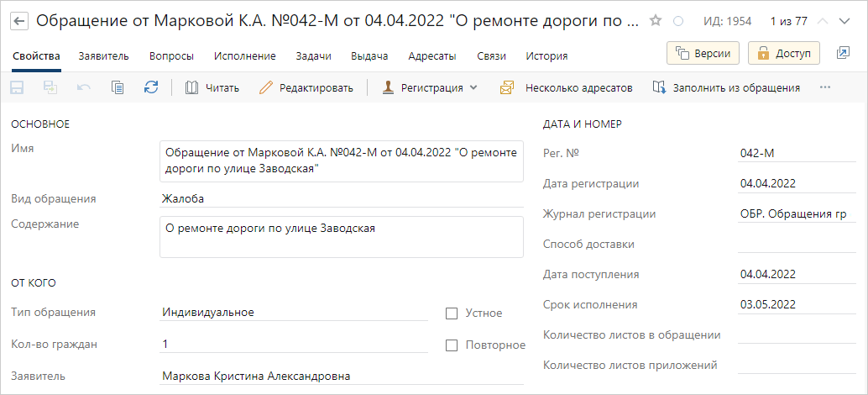The image size is (868, 395).
Task: Open Вид обращения field selector
Action: [341, 199]
